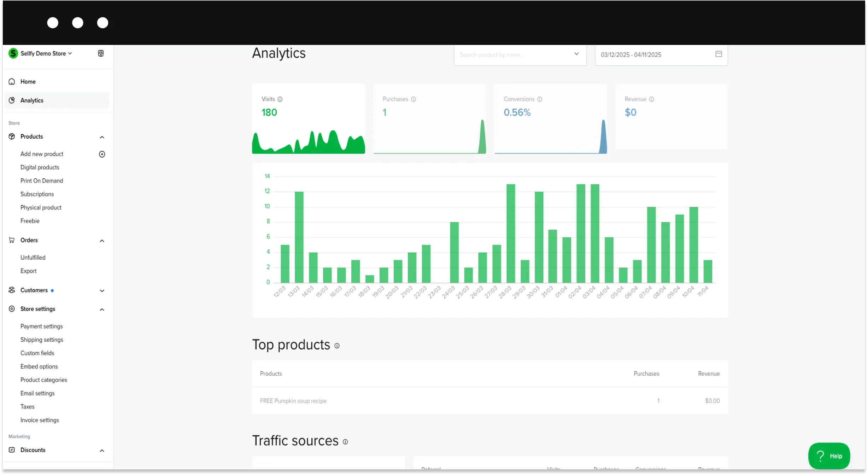This screenshot has width=868, height=475.
Task: Collapse the Store settings section chevron
Action: click(102, 309)
